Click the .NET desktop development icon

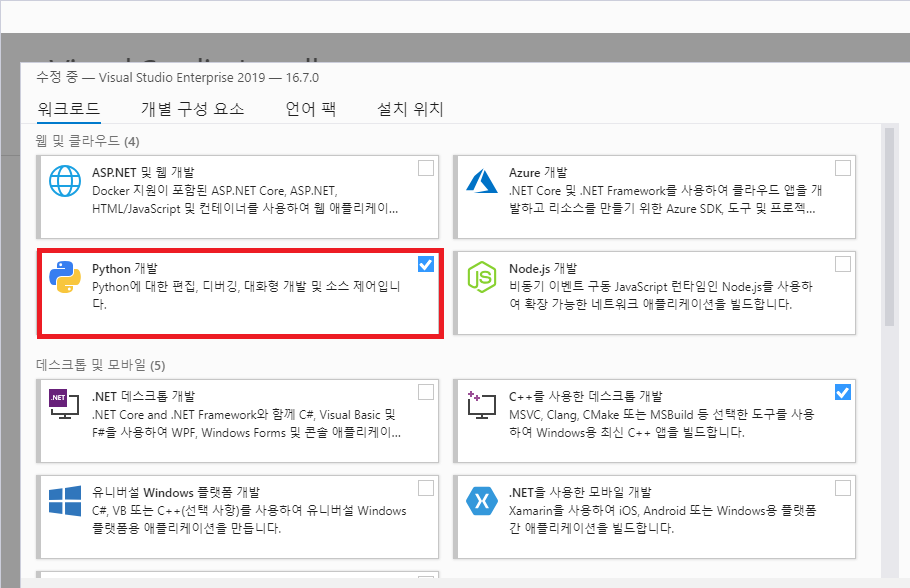[64, 404]
